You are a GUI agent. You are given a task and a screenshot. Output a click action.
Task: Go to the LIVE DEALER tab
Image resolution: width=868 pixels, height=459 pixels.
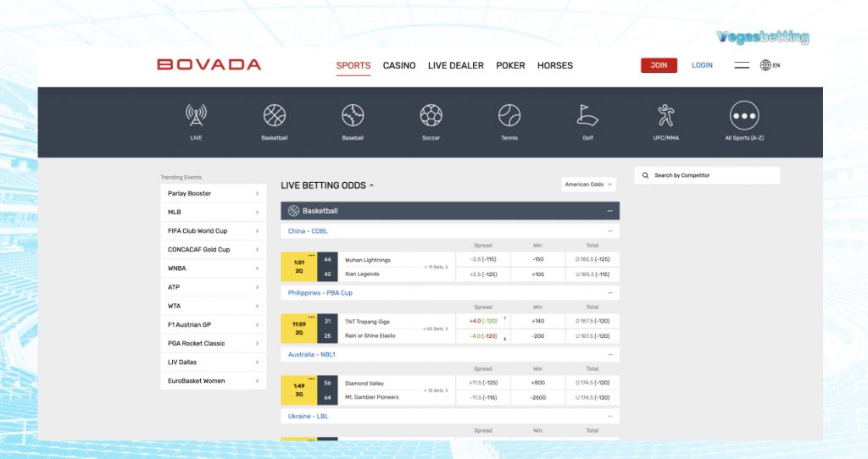pyautogui.click(x=455, y=65)
